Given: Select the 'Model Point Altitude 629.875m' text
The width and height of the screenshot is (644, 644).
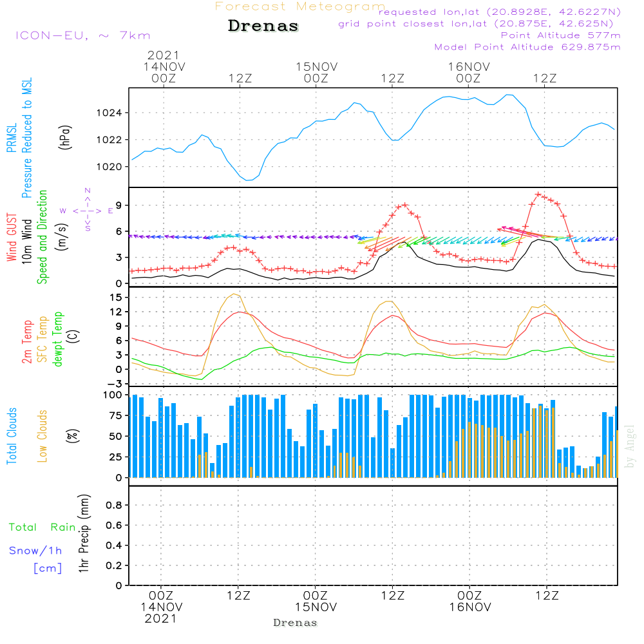Looking at the screenshot, I should tap(527, 47).
